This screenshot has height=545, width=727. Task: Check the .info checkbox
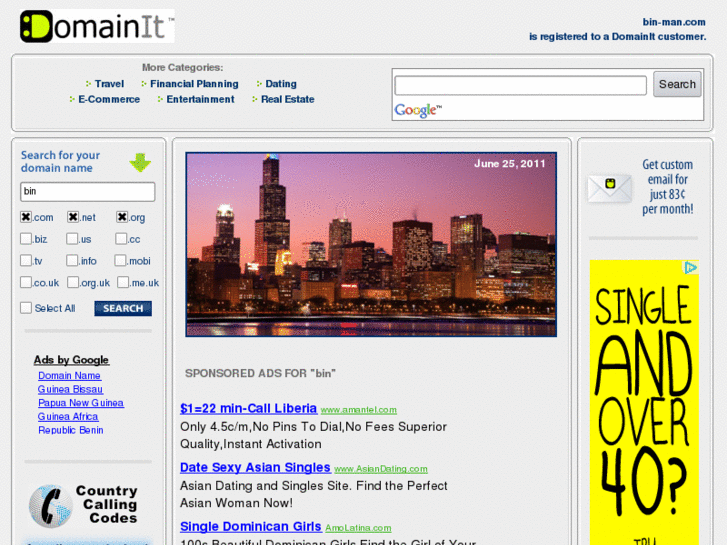click(x=72, y=260)
